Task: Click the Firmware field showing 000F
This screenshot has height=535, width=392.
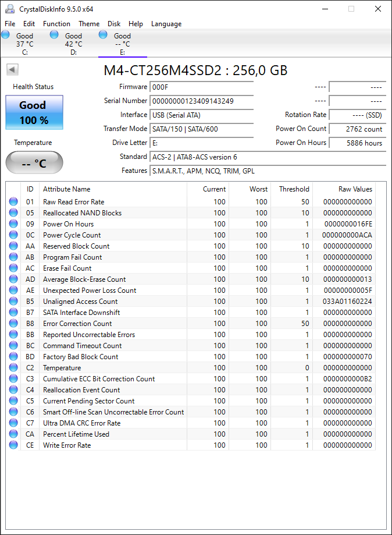Action: click(x=201, y=87)
